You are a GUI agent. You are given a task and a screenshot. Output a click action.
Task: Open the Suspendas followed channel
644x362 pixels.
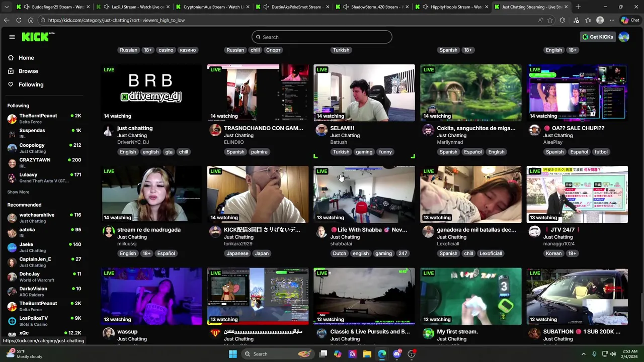44,133
